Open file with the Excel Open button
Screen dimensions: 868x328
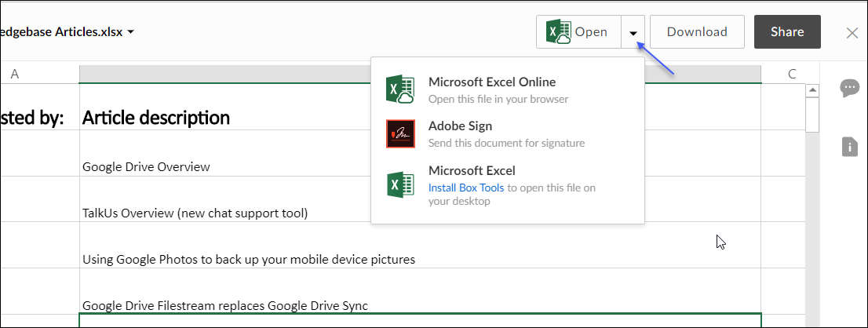(578, 32)
